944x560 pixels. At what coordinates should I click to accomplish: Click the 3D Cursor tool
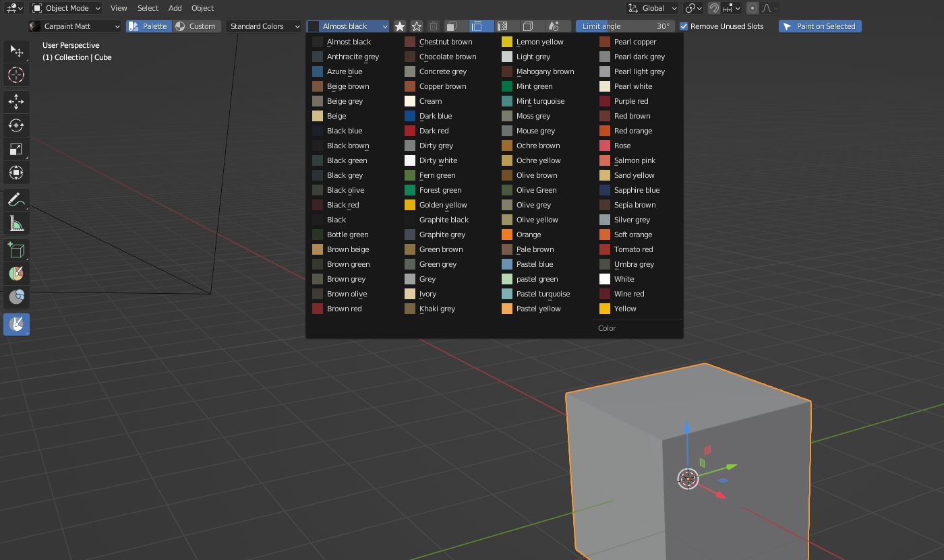click(16, 75)
